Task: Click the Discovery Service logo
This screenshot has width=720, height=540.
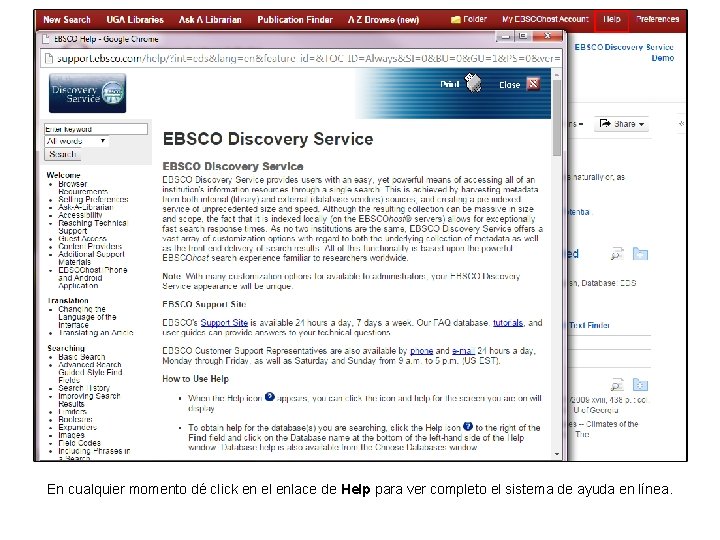Action: point(87,93)
